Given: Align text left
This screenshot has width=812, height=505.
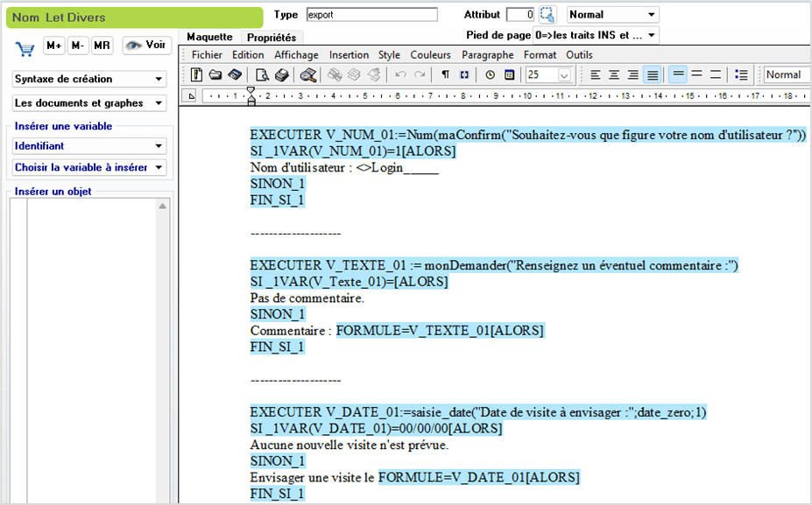Looking at the screenshot, I should (x=596, y=75).
